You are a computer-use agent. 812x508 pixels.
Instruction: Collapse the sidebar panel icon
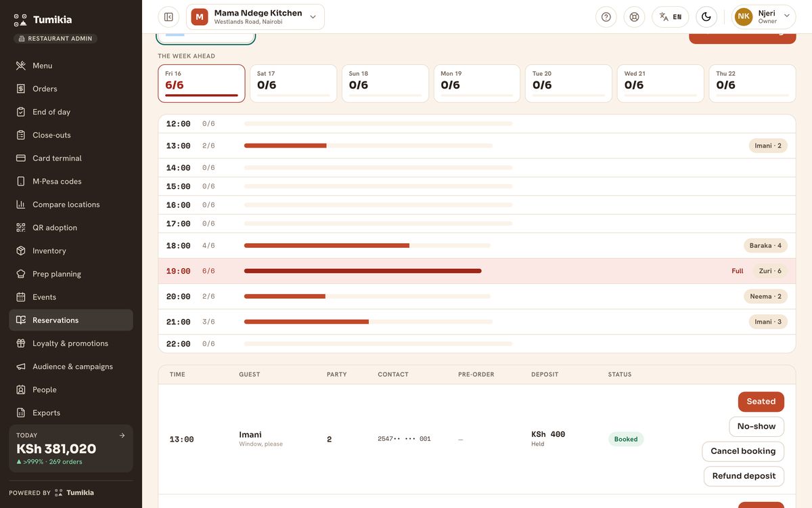click(168, 17)
